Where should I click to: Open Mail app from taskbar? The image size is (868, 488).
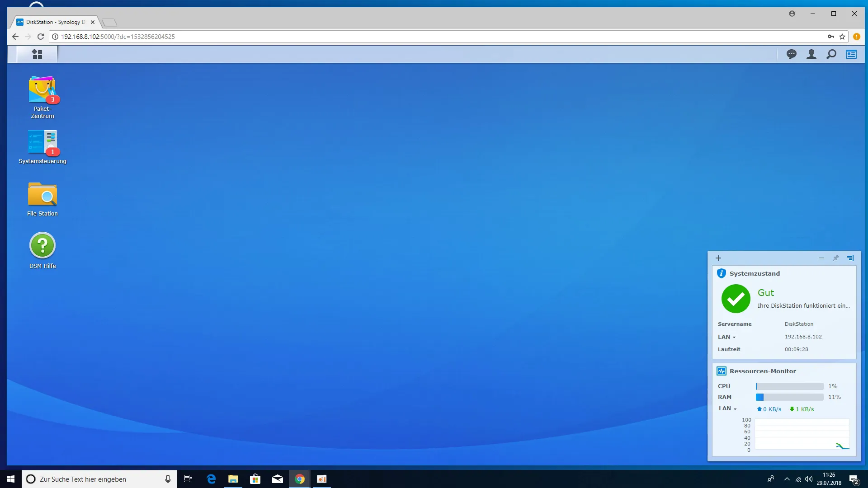tap(278, 479)
